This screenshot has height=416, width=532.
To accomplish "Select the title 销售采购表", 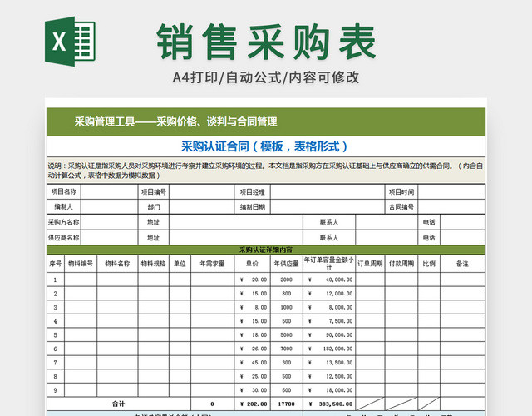I will click(266, 42).
